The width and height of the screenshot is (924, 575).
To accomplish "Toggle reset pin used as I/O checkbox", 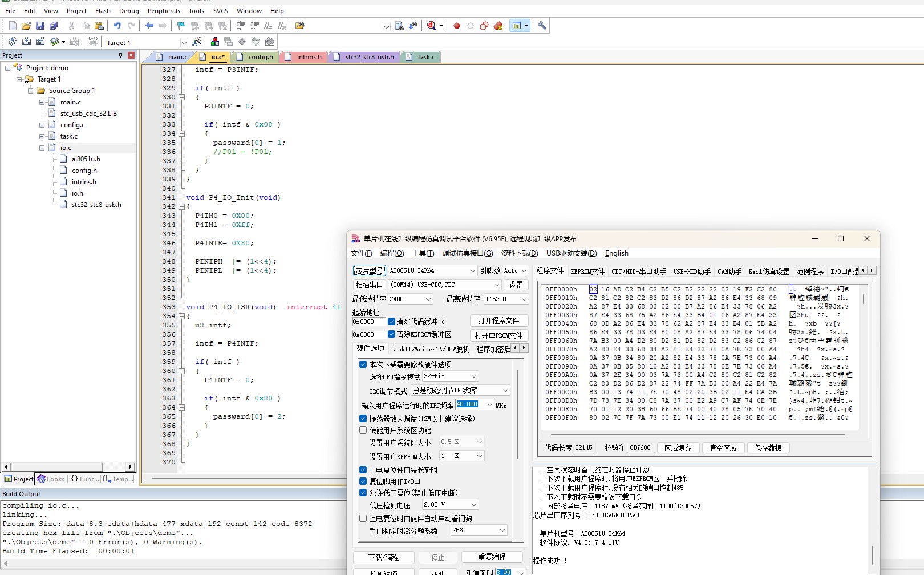I will [x=363, y=481].
